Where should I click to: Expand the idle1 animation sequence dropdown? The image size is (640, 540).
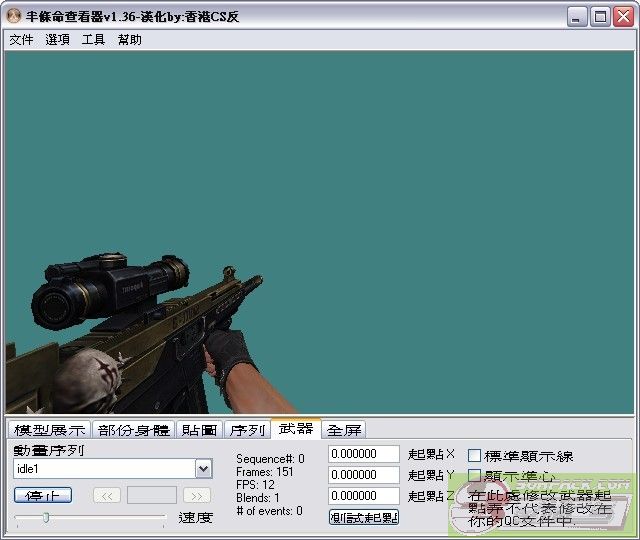pos(203,468)
